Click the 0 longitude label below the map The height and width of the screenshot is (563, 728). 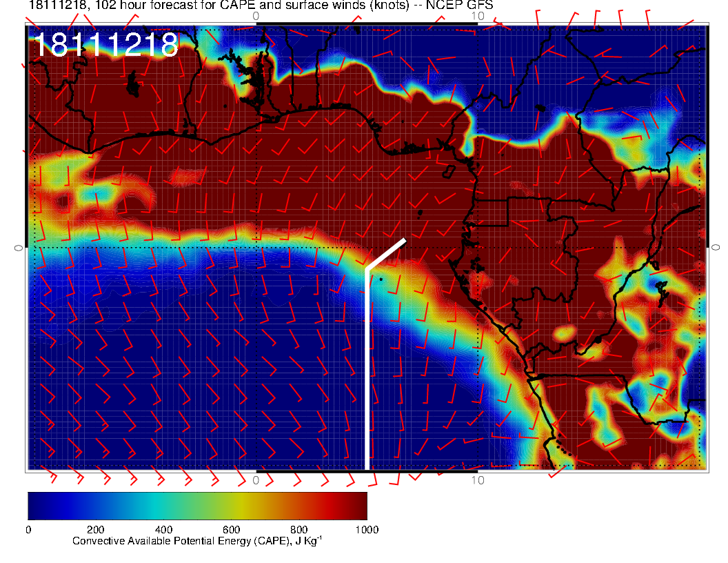pos(256,480)
